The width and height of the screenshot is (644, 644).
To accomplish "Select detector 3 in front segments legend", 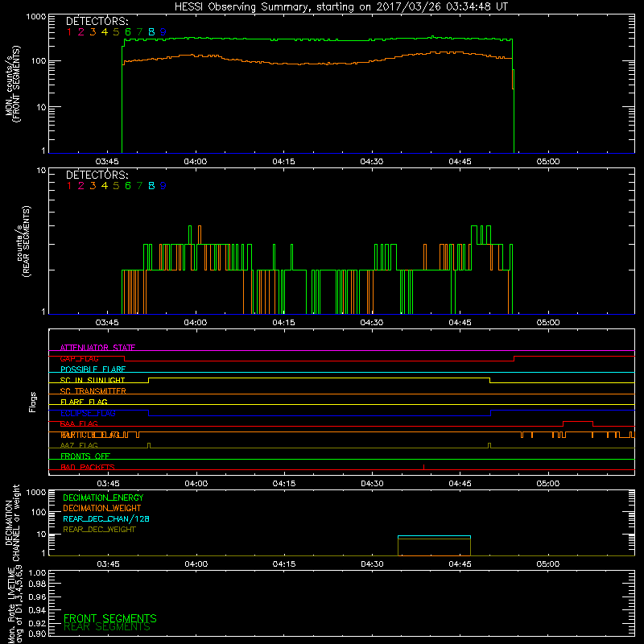I will [93, 31].
